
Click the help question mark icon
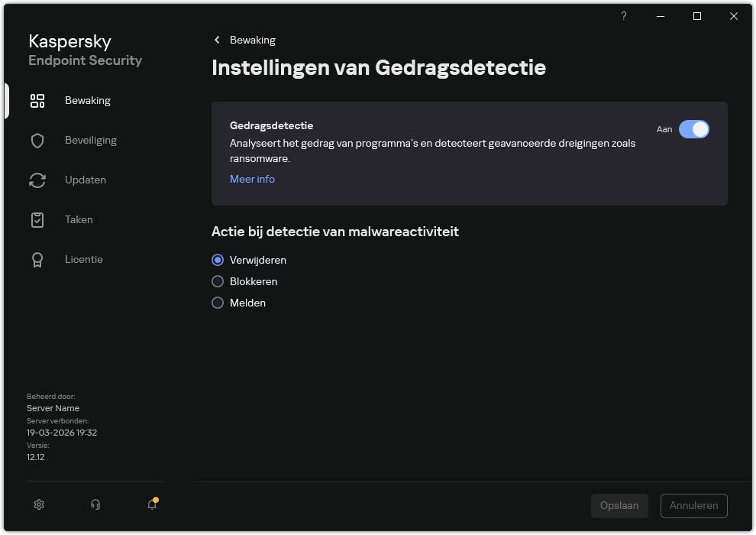[623, 16]
